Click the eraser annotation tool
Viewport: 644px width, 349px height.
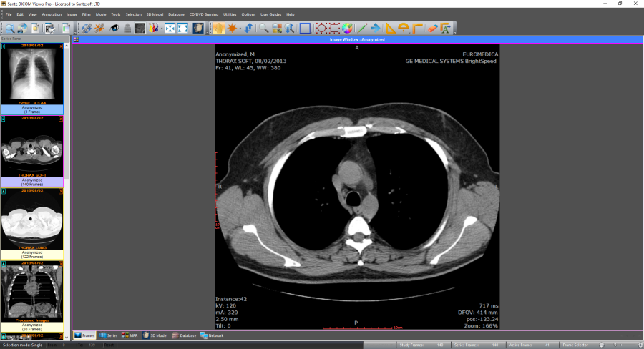coord(433,28)
